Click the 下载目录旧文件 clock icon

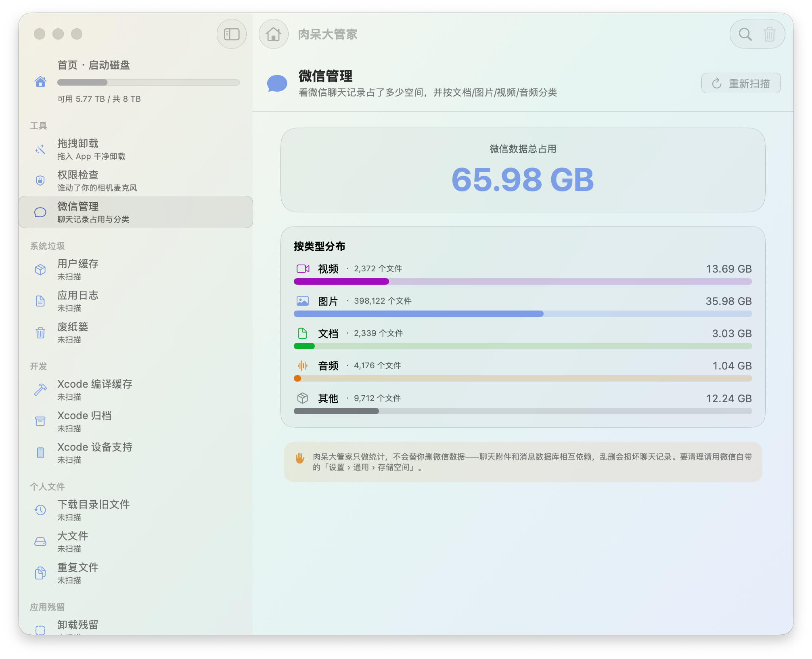(x=40, y=510)
